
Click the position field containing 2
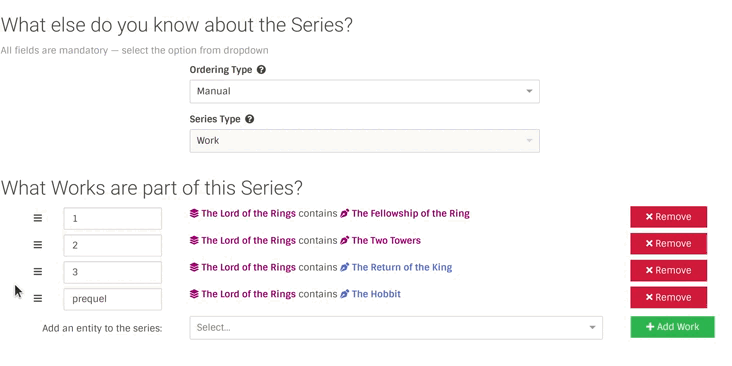[113, 245]
